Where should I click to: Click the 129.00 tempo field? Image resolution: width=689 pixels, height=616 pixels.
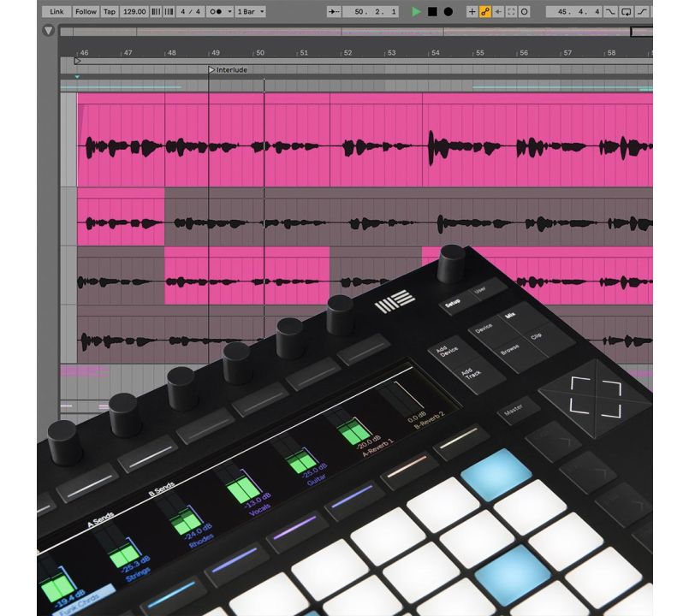pyautogui.click(x=134, y=12)
